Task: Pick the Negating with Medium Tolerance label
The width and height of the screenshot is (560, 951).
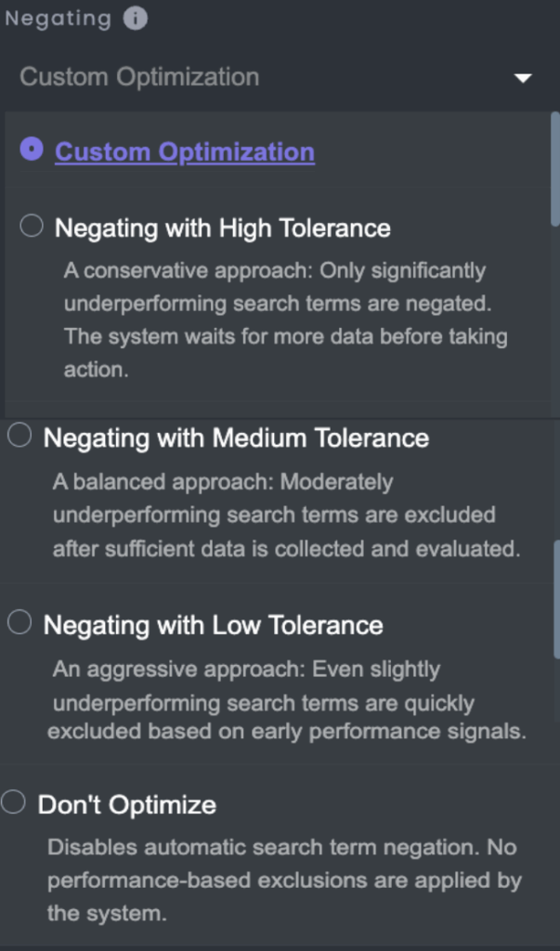Action: (x=236, y=438)
